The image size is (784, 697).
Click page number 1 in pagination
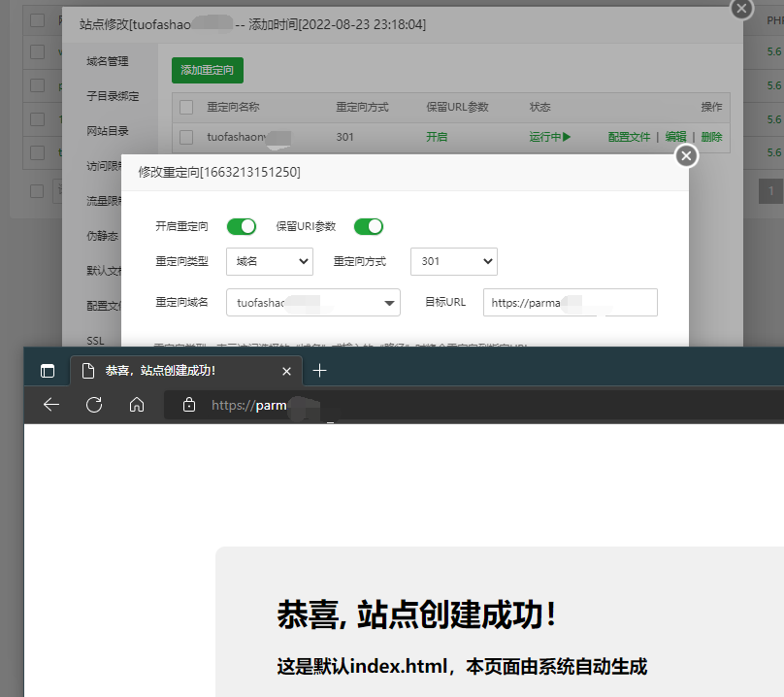[x=771, y=191]
